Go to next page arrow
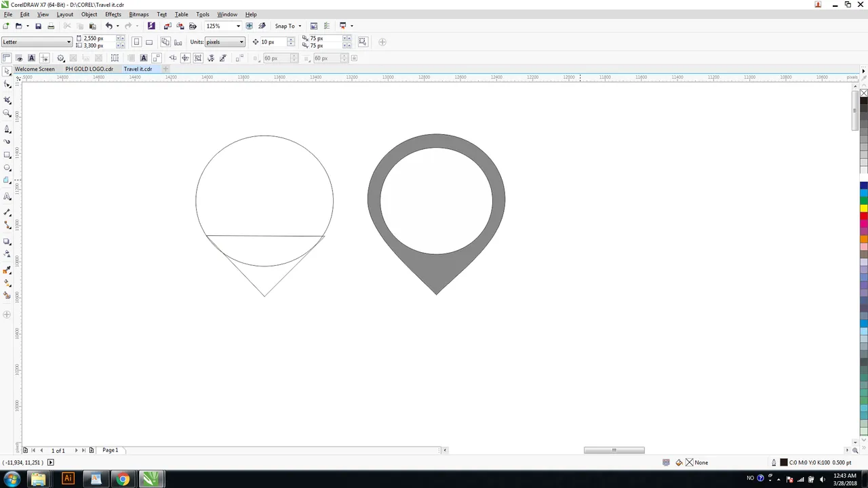This screenshot has height=488, width=868. [x=76, y=450]
